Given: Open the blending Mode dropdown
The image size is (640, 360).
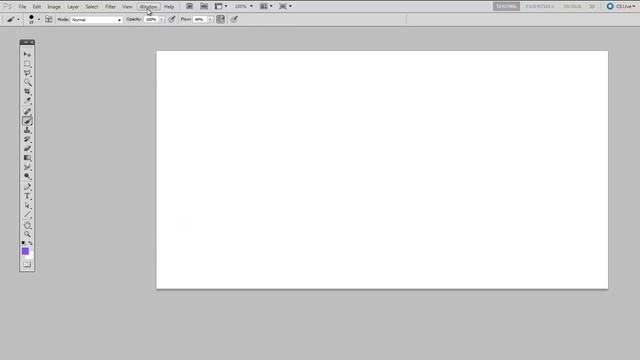Looking at the screenshot, I should [97, 20].
